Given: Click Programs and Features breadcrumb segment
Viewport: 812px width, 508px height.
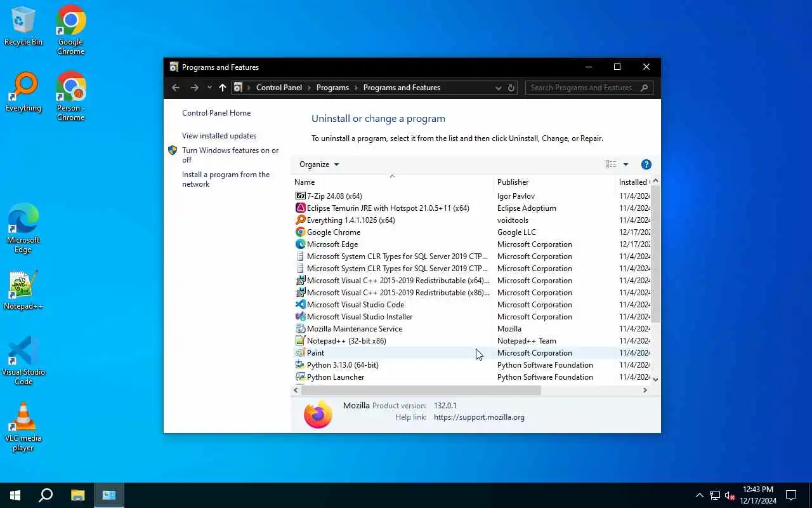Looking at the screenshot, I should pyautogui.click(x=402, y=88).
